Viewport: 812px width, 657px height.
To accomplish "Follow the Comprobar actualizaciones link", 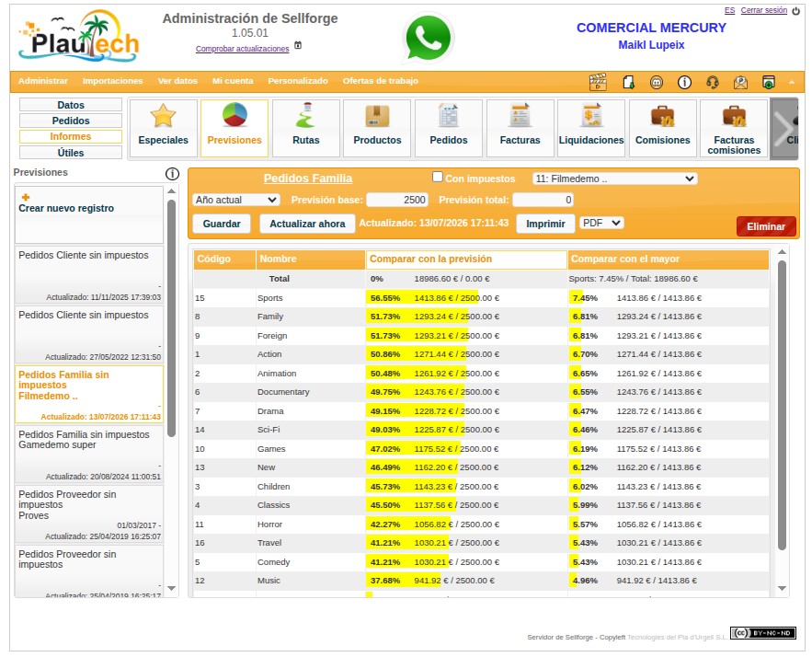I will click(243, 49).
